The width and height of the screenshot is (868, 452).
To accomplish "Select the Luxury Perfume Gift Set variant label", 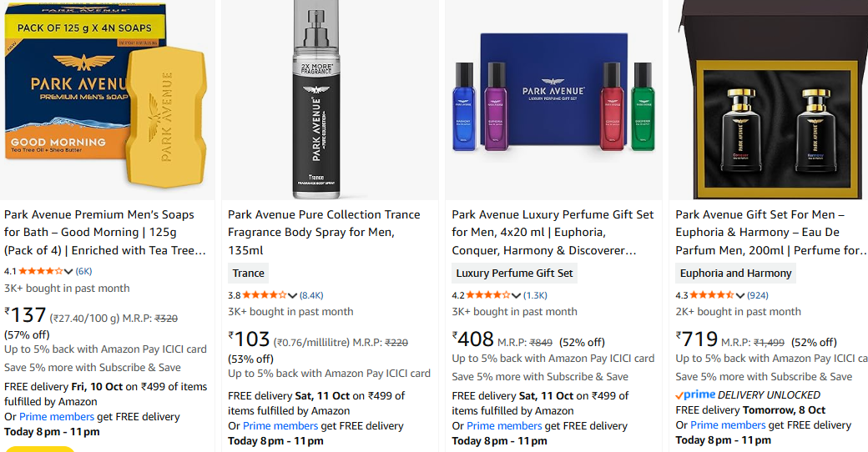I will [514, 273].
